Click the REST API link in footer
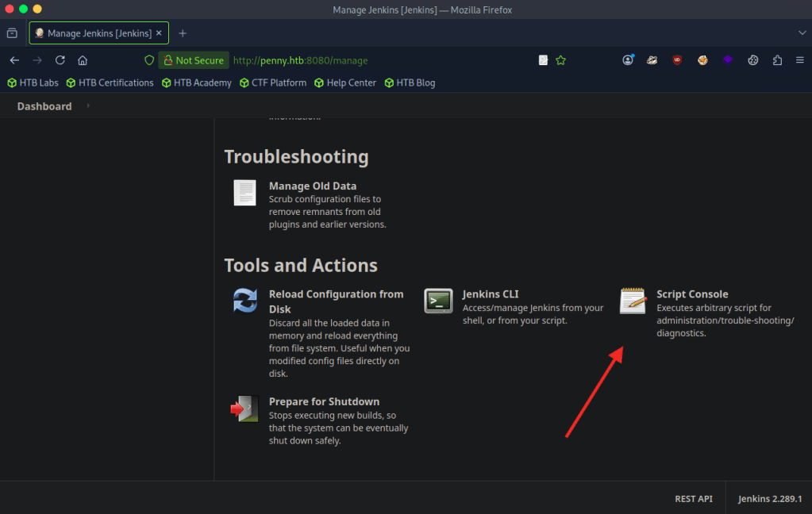Screen dimensions: 812x514 (x=693, y=499)
